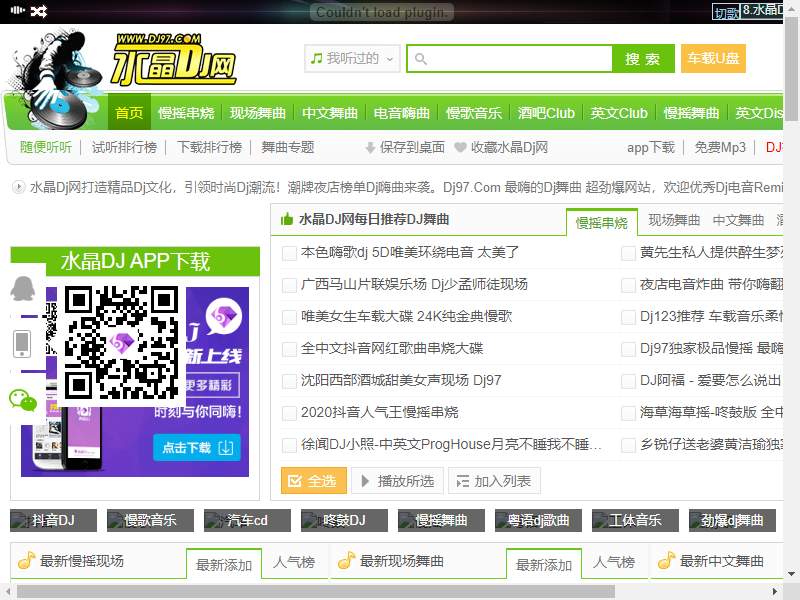Click the horizontal scrollbar right arrow
Screen dimensions: 800x600
pyautogui.click(x=775, y=592)
